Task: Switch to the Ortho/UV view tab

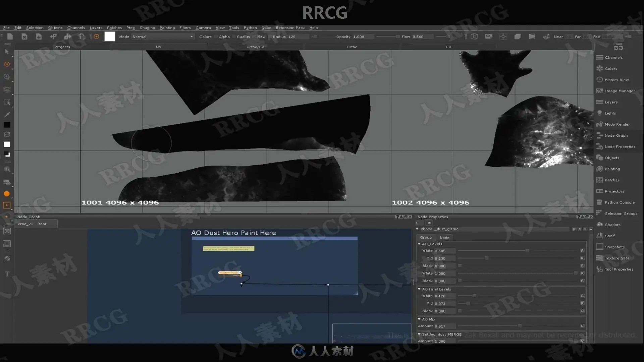Action: point(255,47)
